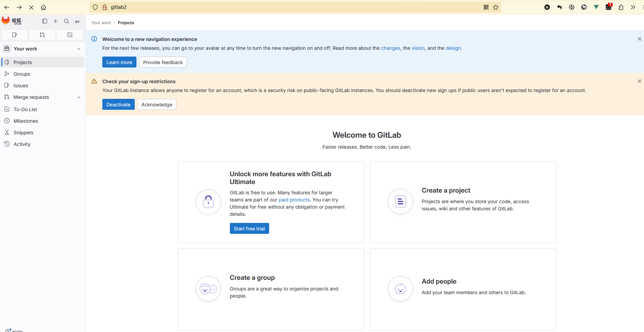Open To-Do List in sidebar

click(x=43, y=109)
